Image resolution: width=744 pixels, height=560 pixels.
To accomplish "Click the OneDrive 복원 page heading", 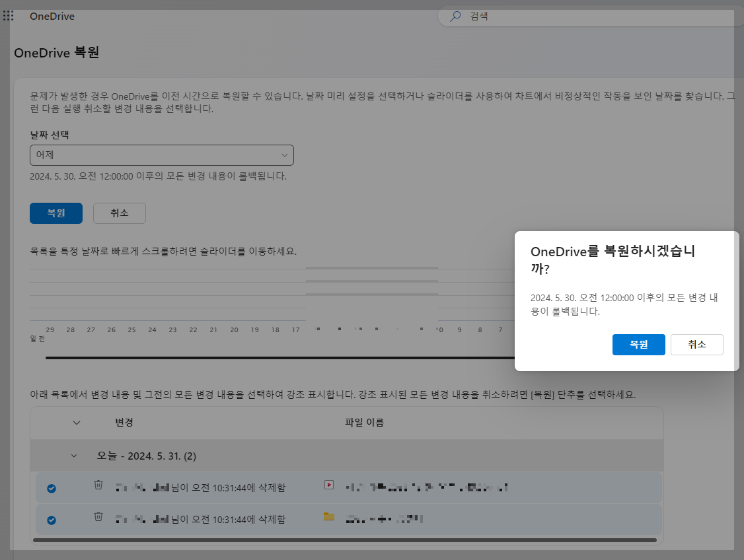I will pyautogui.click(x=56, y=53).
